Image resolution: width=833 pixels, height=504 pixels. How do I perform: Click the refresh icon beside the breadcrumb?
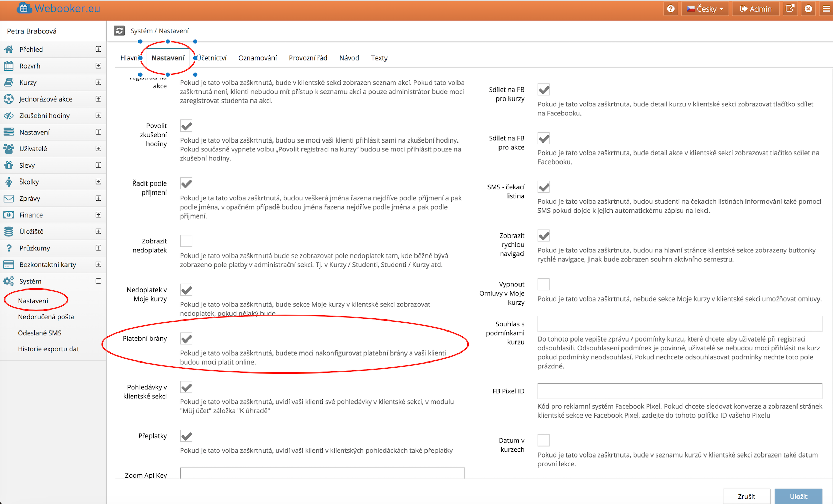pyautogui.click(x=119, y=31)
